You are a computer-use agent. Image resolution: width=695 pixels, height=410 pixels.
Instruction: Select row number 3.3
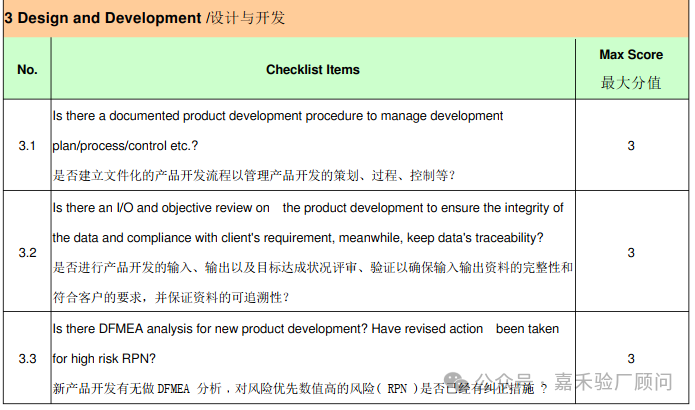point(27,359)
